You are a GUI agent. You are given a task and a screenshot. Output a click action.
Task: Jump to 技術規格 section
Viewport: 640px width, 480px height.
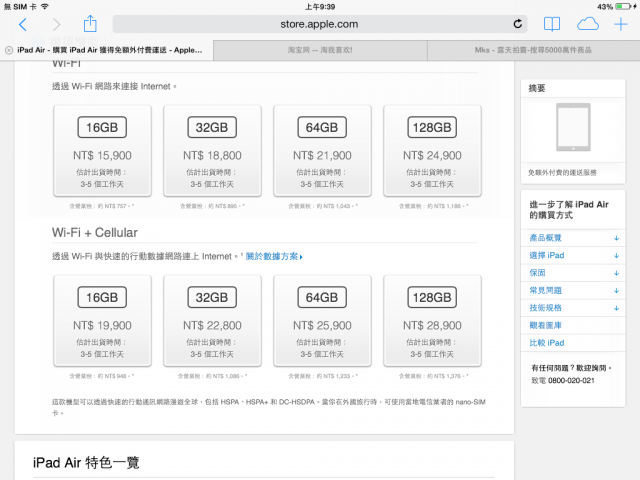(x=545, y=308)
